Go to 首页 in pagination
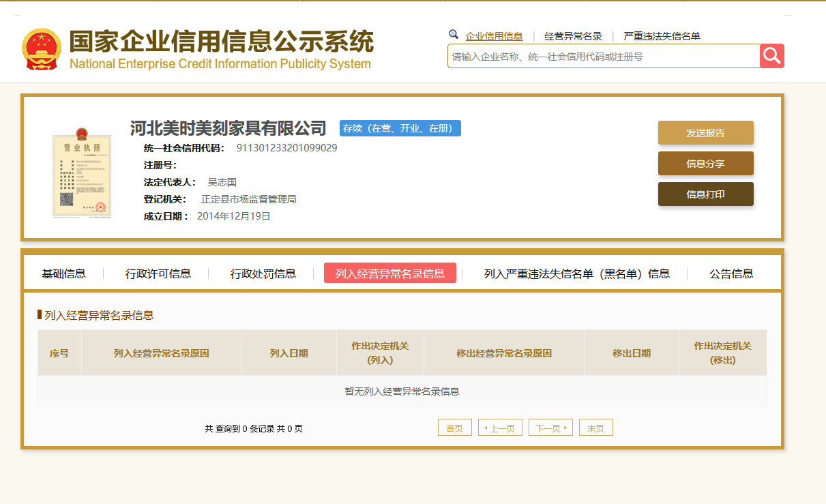 tap(454, 428)
